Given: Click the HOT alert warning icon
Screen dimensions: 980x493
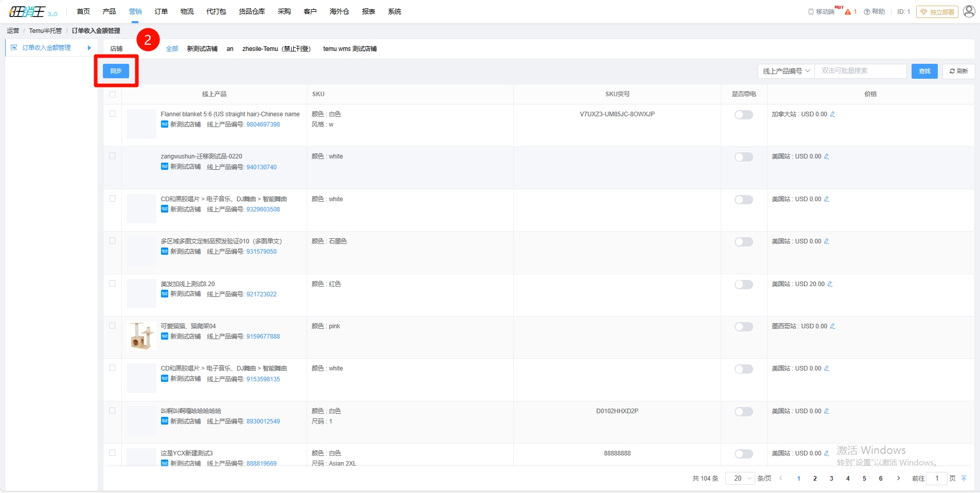Looking at the screenshot, I should (848, 12).
